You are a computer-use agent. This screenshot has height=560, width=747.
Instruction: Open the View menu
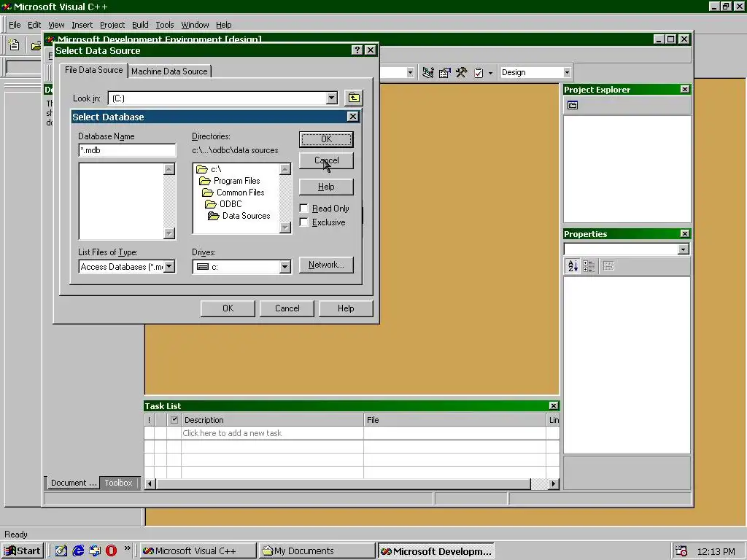tap(56, 25)
